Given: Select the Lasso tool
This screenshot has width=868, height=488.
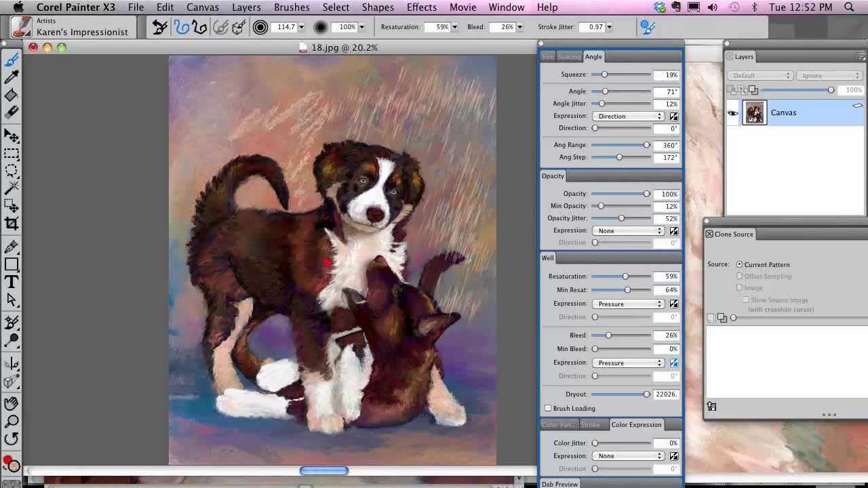Looking at the screenshot, I should (x=12, y=171).
